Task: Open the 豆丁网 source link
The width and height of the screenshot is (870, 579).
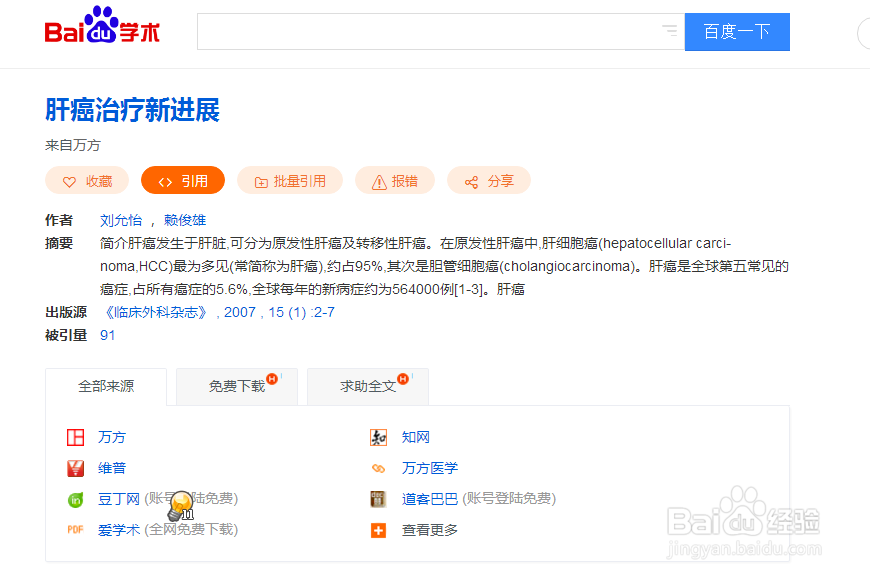Action: (x=119, y=499)
